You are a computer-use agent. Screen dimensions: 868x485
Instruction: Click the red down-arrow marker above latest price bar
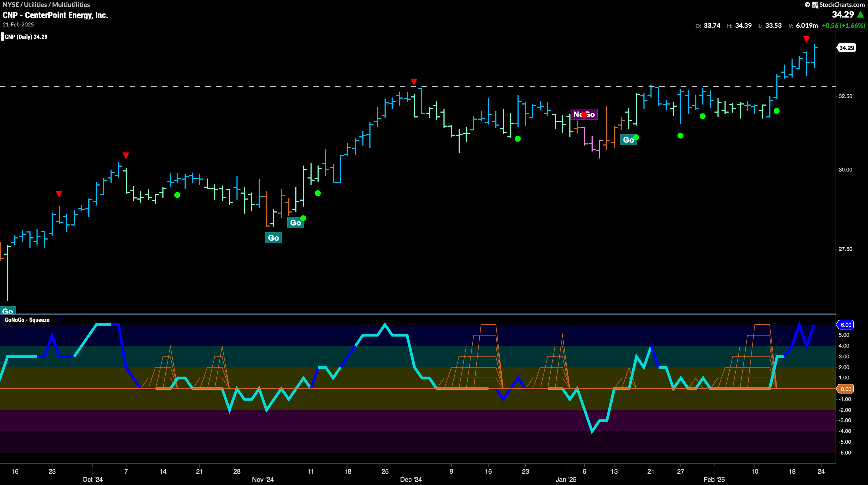(806, 39)
